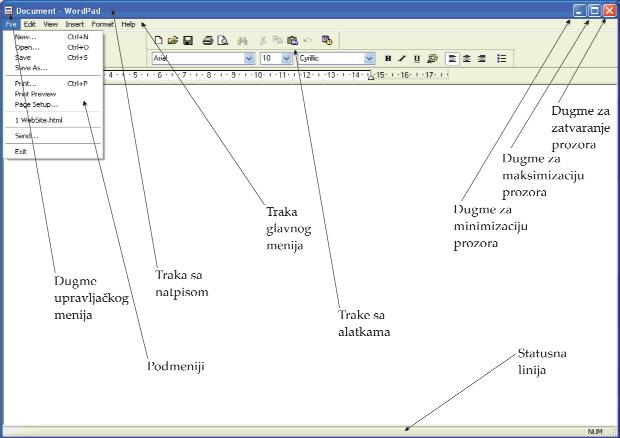Select Print Preview in the File menu

[53, 94]
